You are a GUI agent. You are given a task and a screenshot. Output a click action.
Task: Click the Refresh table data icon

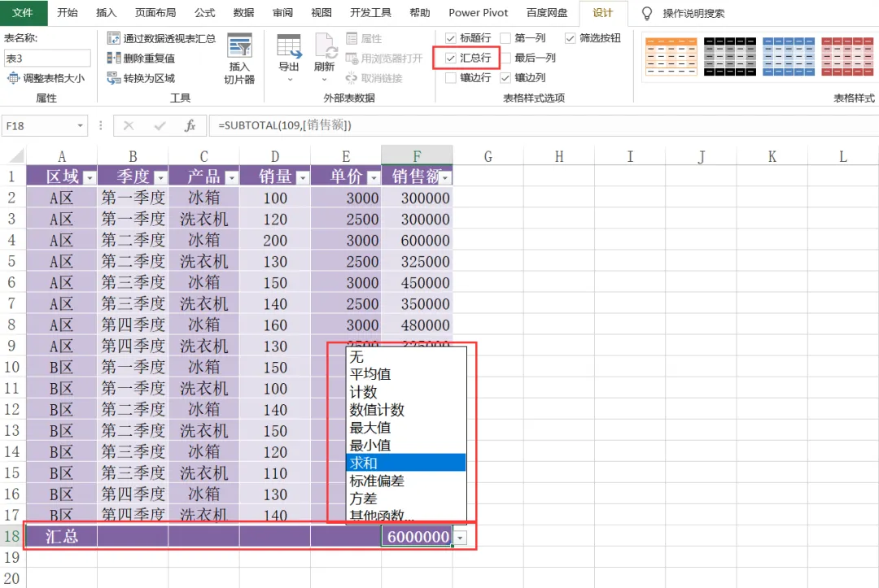(325, 46)
